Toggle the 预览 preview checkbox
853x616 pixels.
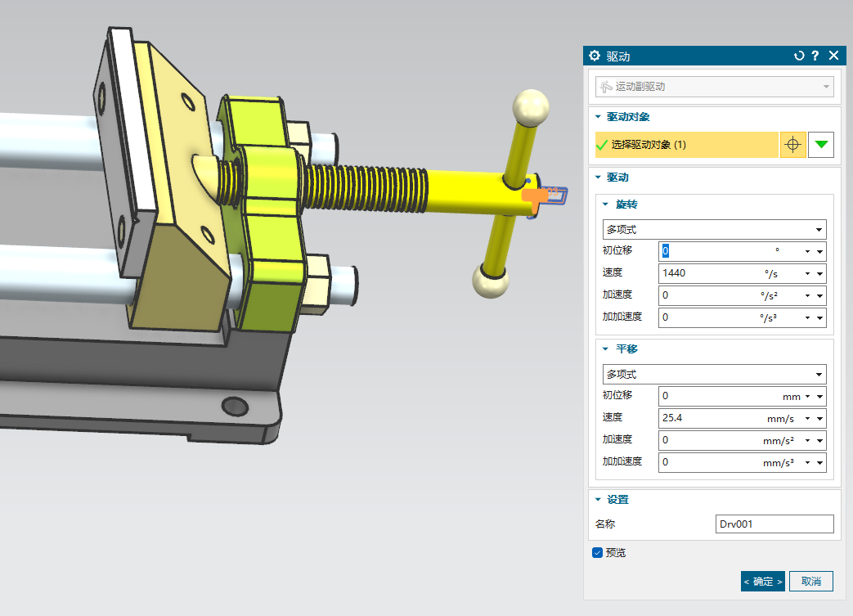pyautogui.click(x=597, y=552)
